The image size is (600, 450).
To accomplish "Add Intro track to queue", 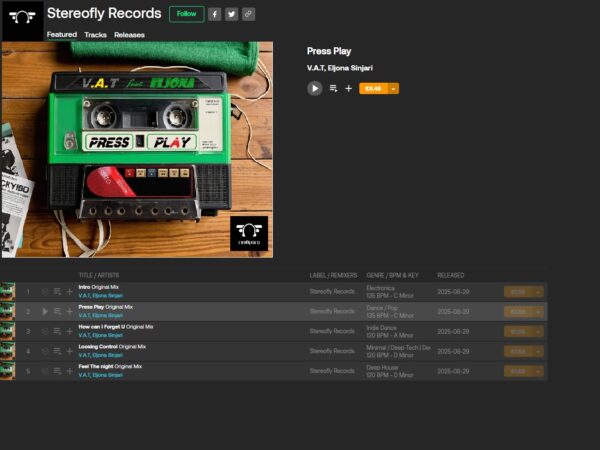I will pos(57,291).
